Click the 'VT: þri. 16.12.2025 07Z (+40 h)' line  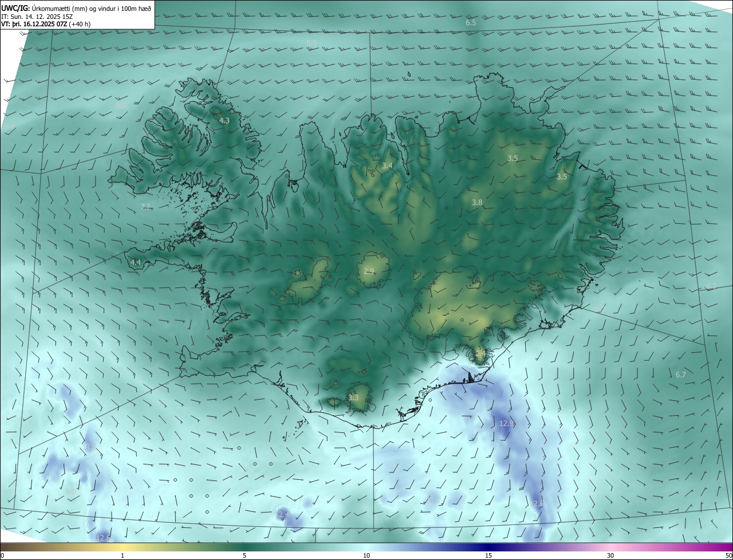coord(46,24)
